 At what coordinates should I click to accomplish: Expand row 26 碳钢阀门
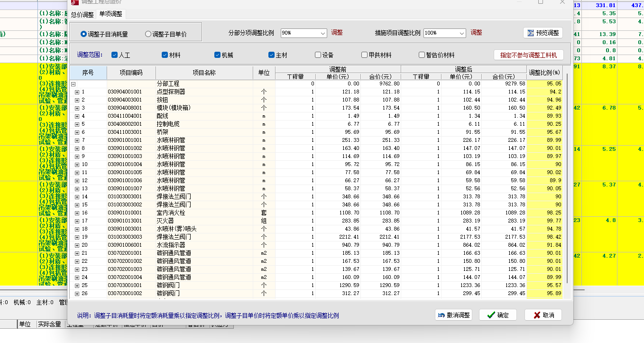pos(77,294)
